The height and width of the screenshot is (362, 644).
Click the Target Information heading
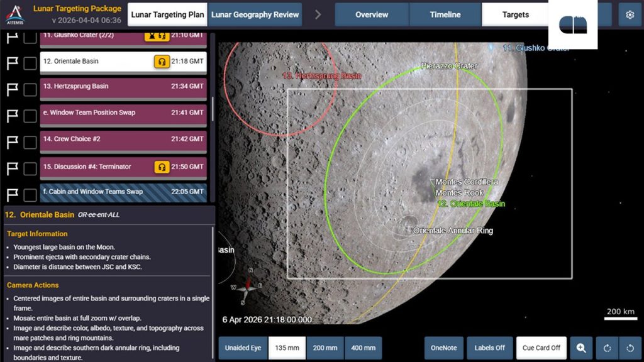(x=37, y=234)
